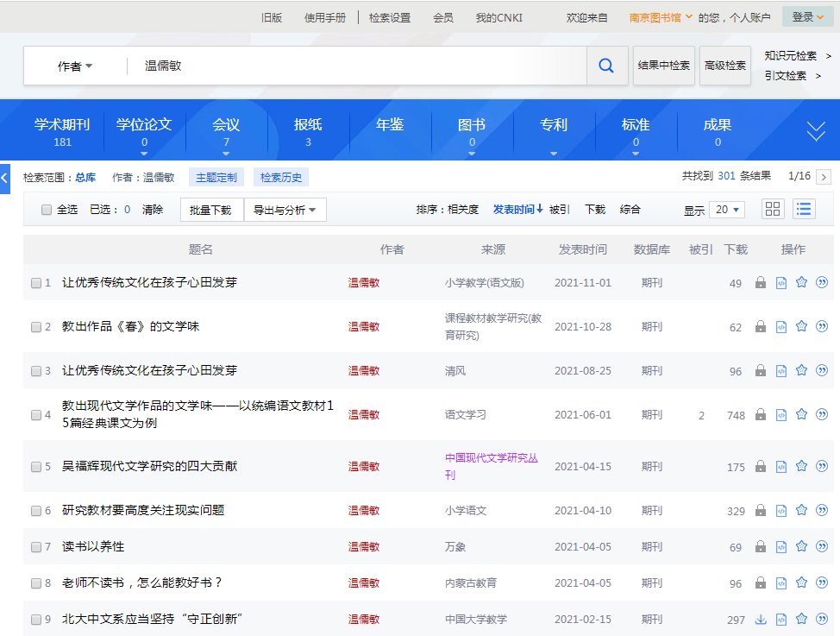Clear selection with 清除

153,209
